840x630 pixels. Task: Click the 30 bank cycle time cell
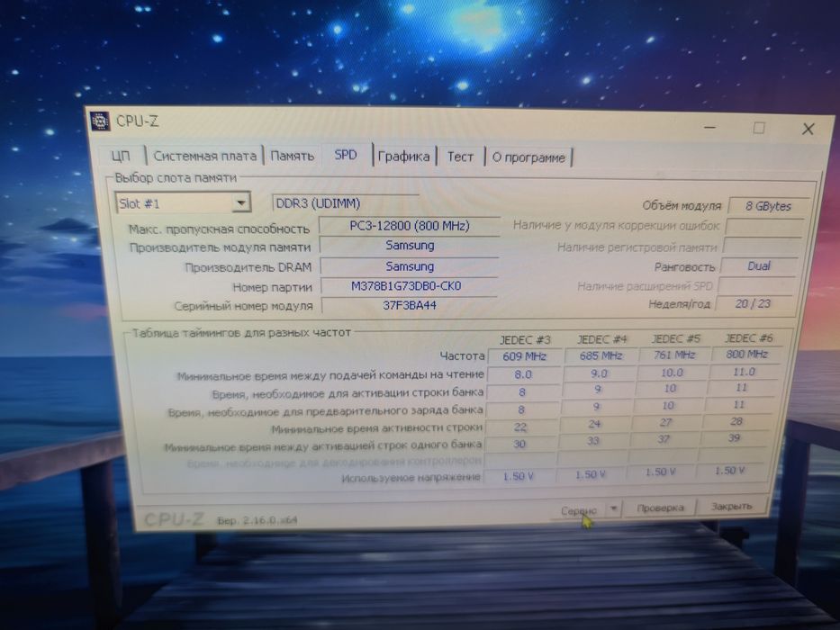click(x=519, y=444)
